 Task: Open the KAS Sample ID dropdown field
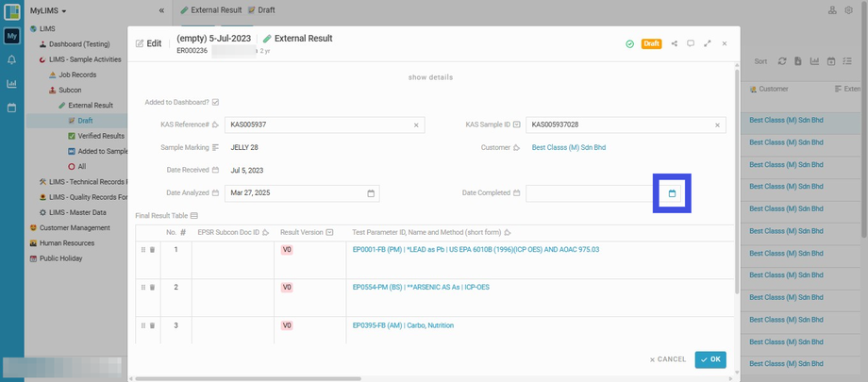pos(626,125)
